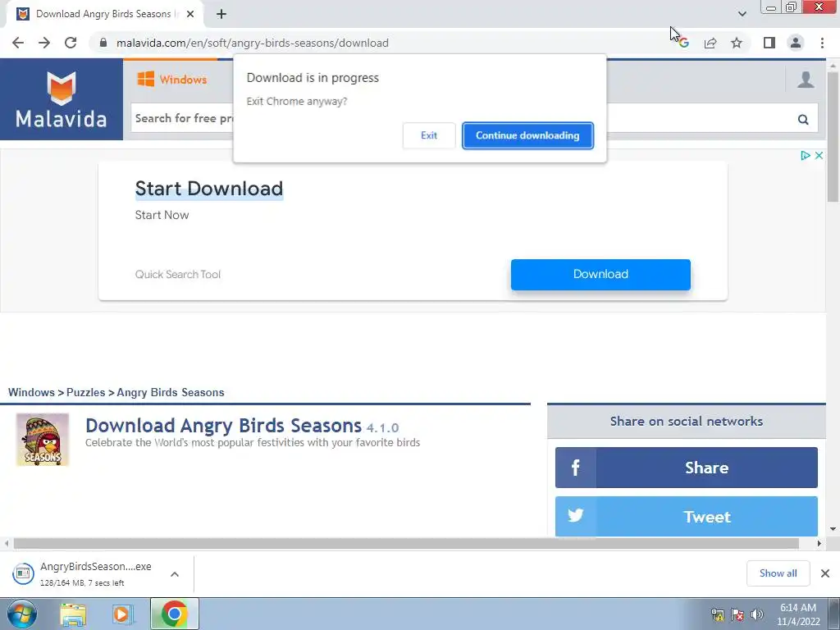The image size is (840, 630).
Task: Click the taskbar clock 6:14 AM
Action: click(798, 608)
